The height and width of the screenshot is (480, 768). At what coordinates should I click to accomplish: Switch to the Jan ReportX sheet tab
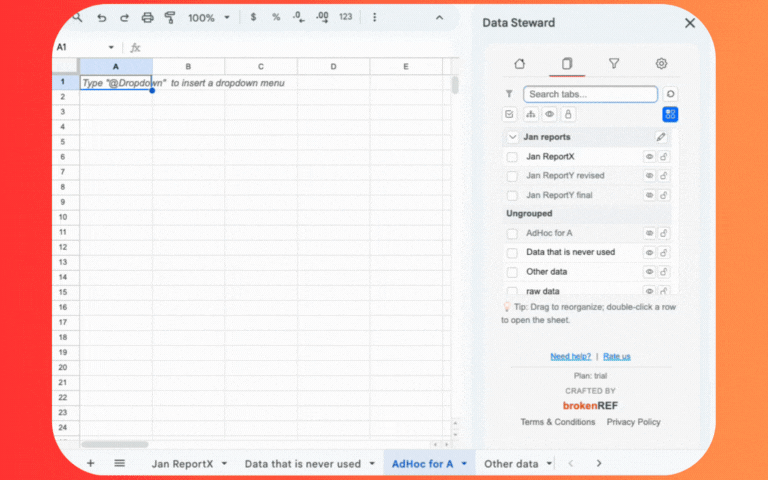click(182, 464)
